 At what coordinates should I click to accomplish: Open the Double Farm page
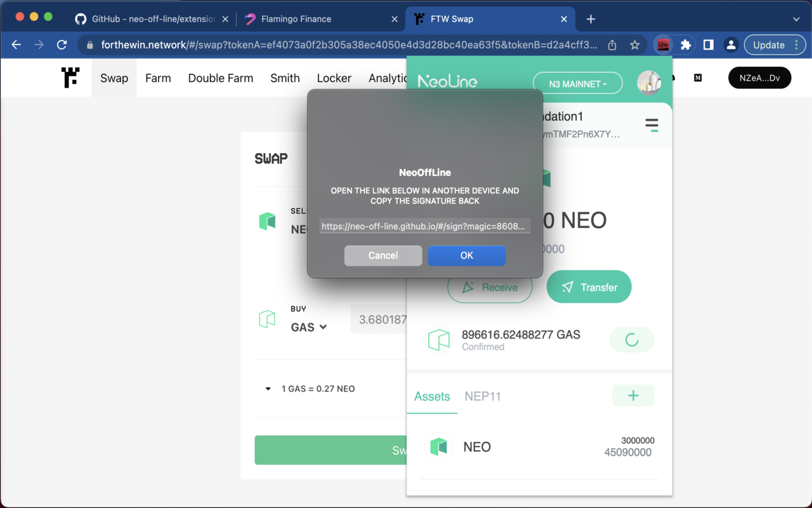(221, 78)
